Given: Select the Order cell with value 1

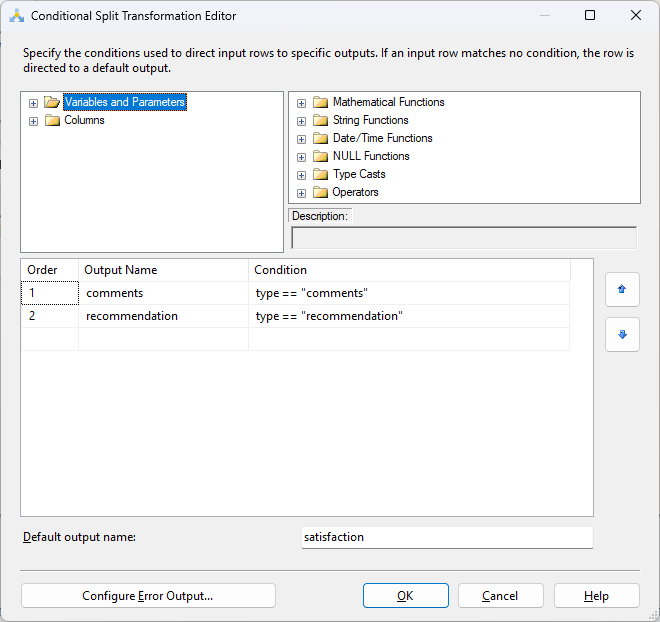Looking at the screenshot, I should pos(50,293).
